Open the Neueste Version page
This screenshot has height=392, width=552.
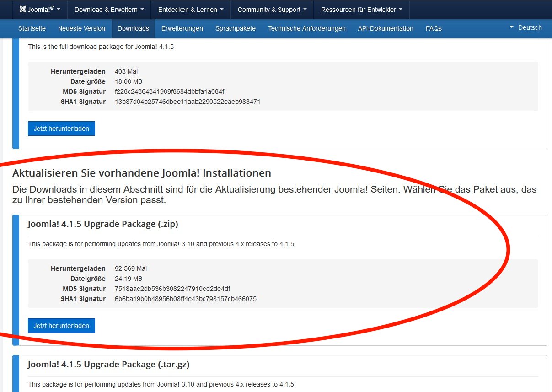pyautogui.click(x=81, y=28)
